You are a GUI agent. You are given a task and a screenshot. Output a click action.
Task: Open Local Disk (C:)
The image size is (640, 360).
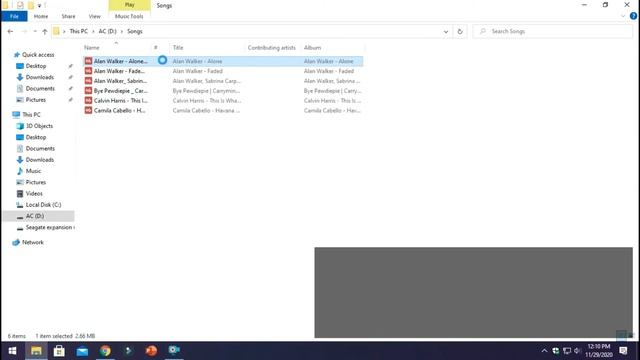43,205
